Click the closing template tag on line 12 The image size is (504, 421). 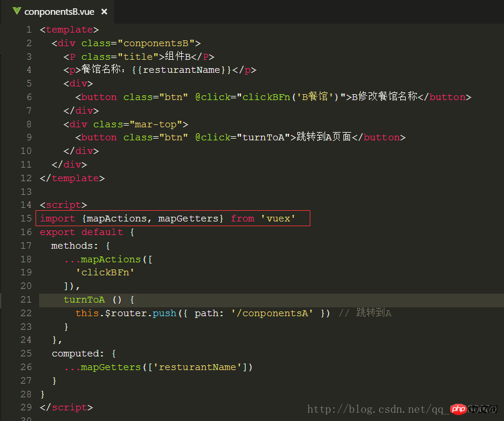[72, 178]
